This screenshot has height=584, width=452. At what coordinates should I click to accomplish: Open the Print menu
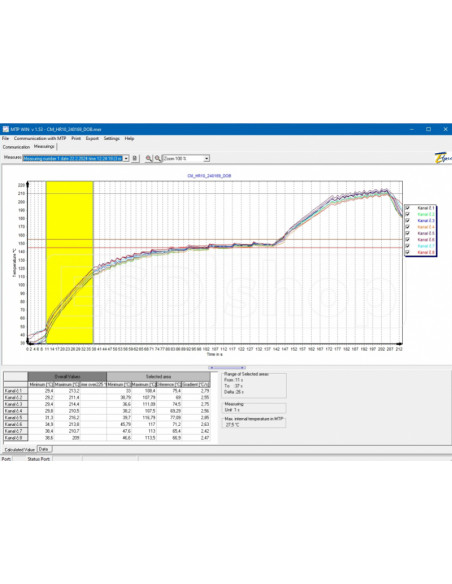(76, 138)
